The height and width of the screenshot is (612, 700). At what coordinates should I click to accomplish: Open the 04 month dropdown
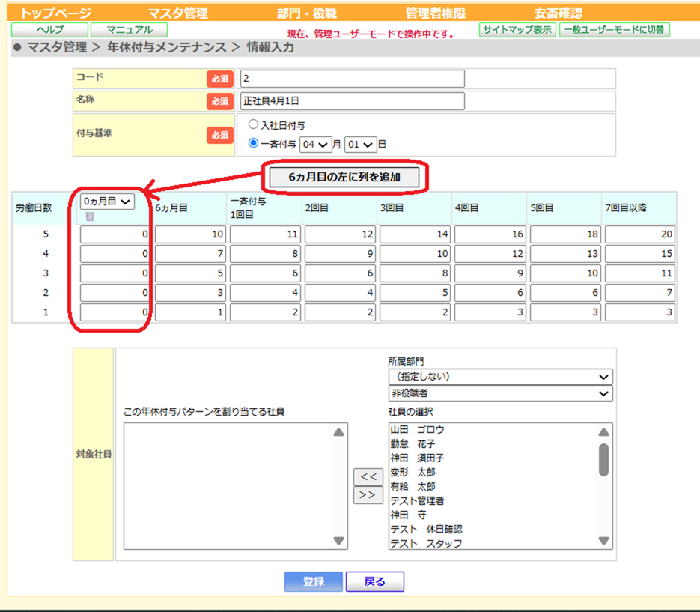tap(315, 144)
